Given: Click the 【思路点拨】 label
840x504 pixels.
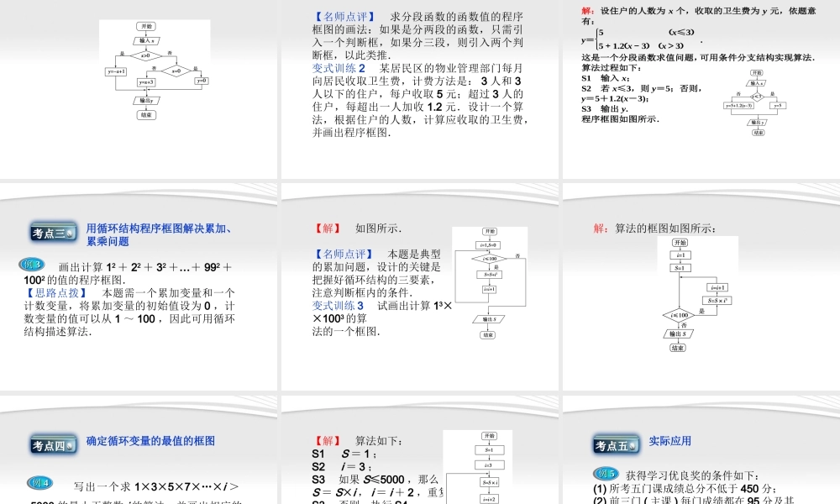Looking at the screenshot, I should pos(57,292).
